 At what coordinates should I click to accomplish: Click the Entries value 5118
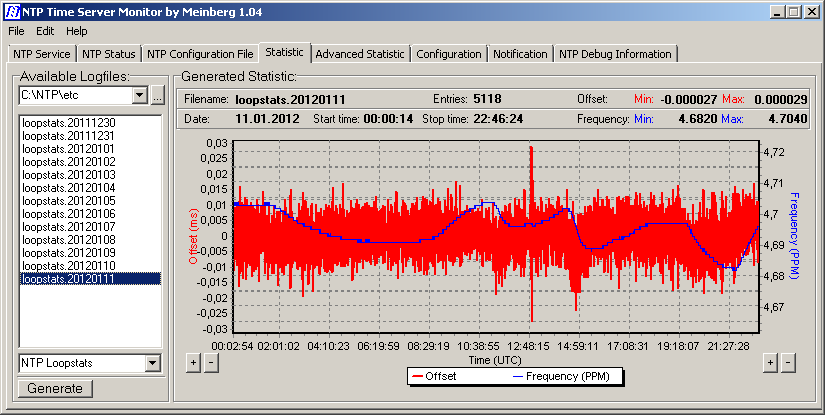point(487,99)
